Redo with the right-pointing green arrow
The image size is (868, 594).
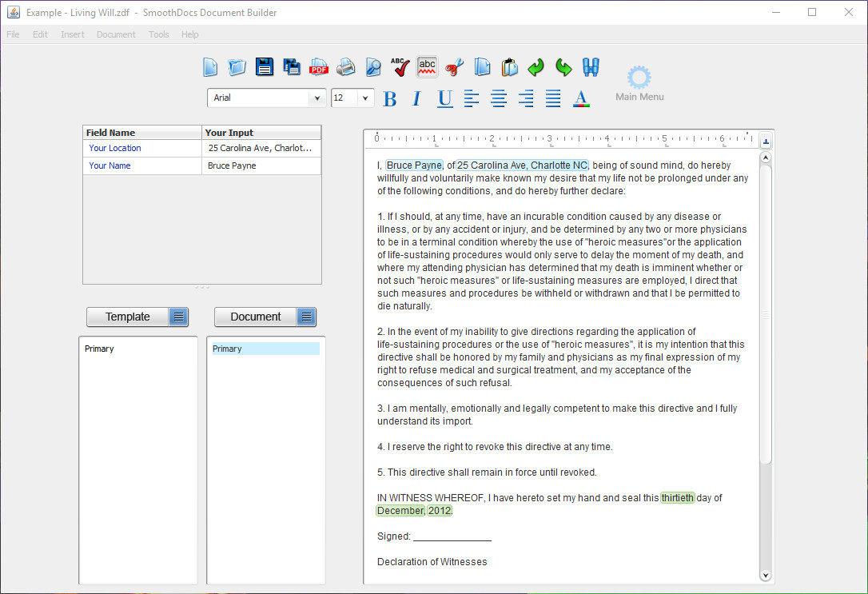[563, 67]
